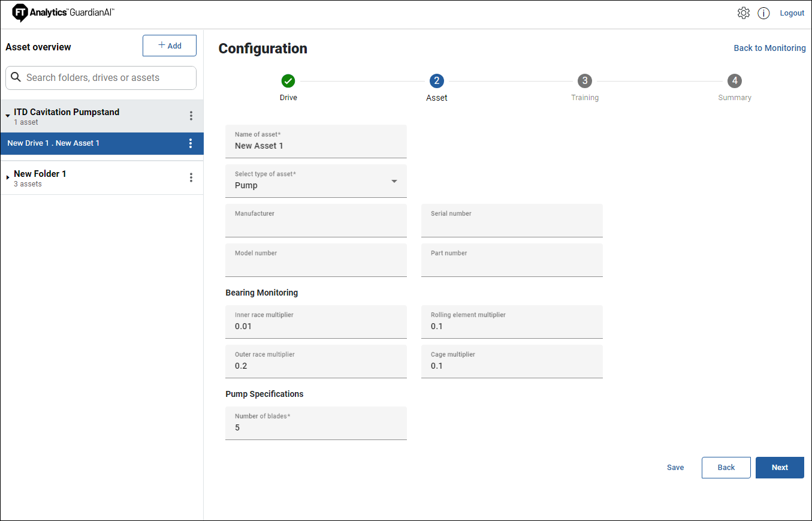Click the information icon in header

[x=763, y=13]
